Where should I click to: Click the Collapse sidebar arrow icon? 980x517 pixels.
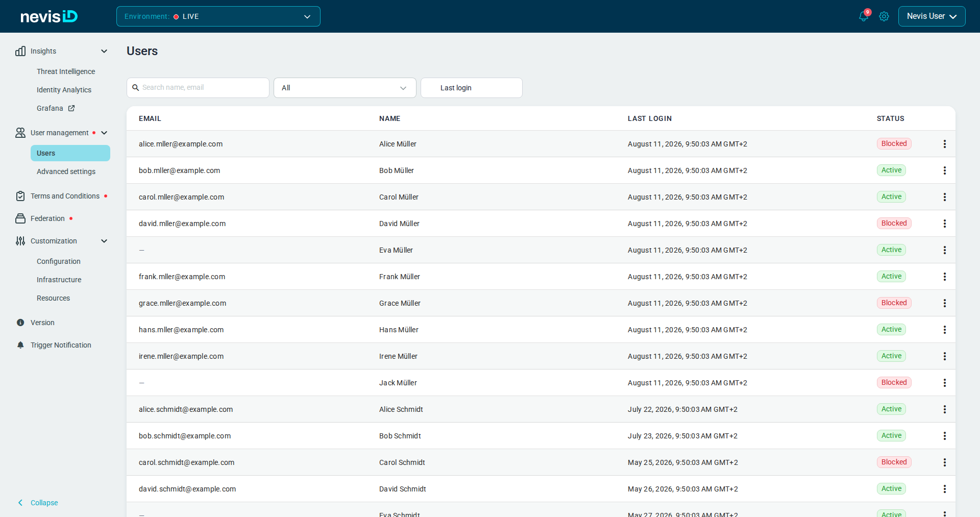20,503
